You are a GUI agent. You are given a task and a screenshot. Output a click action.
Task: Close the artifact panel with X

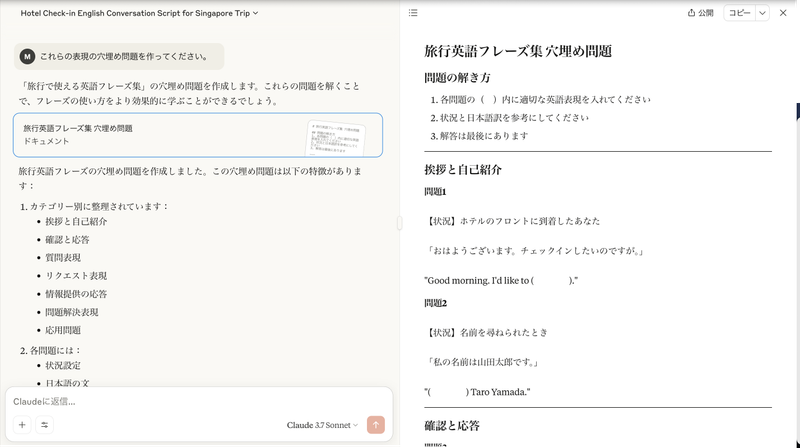tap(783, 13)
